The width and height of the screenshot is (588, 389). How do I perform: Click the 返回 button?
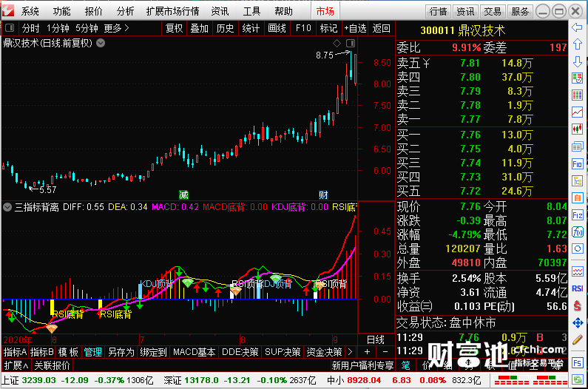[382, 28]
